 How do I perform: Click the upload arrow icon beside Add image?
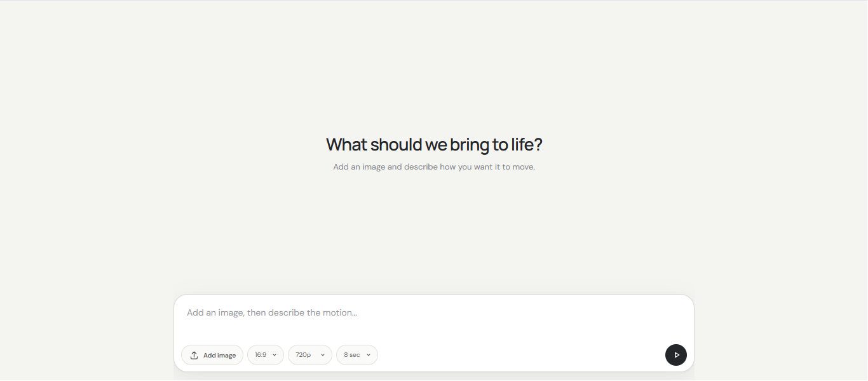[194, 355]
